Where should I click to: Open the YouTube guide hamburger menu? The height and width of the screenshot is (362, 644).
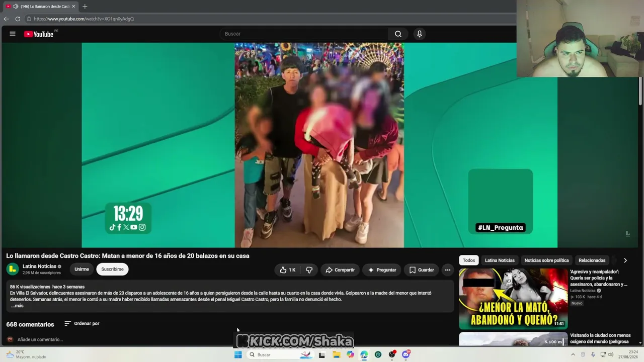(13, 34)
